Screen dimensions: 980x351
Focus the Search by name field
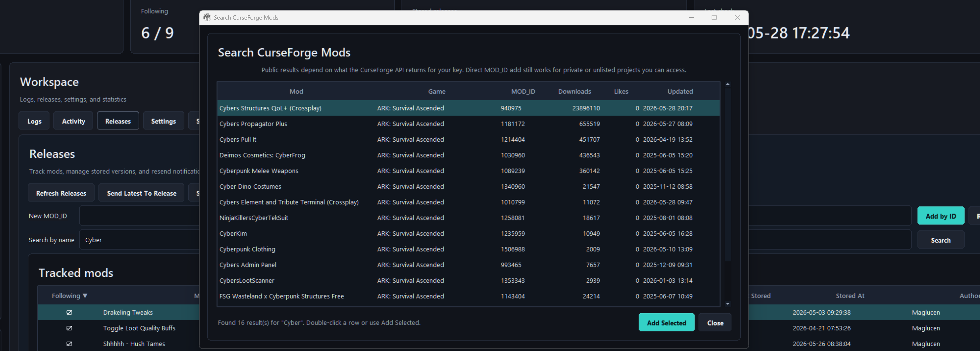(x=139, y=240)
